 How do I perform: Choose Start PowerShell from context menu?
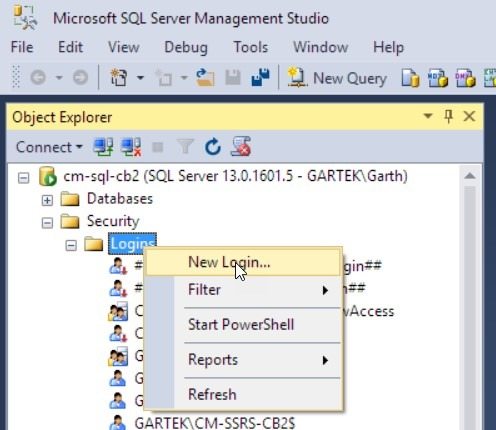pos(244,325)
